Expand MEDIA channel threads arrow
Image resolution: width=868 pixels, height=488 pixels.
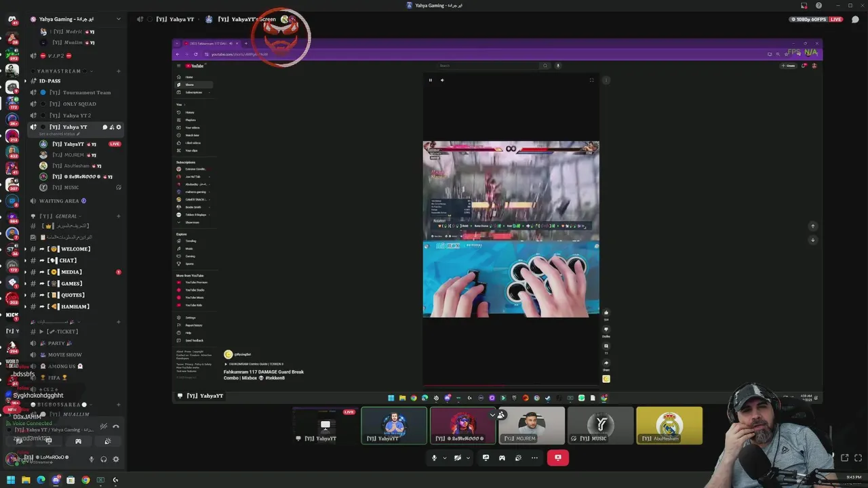pos(25,272)
